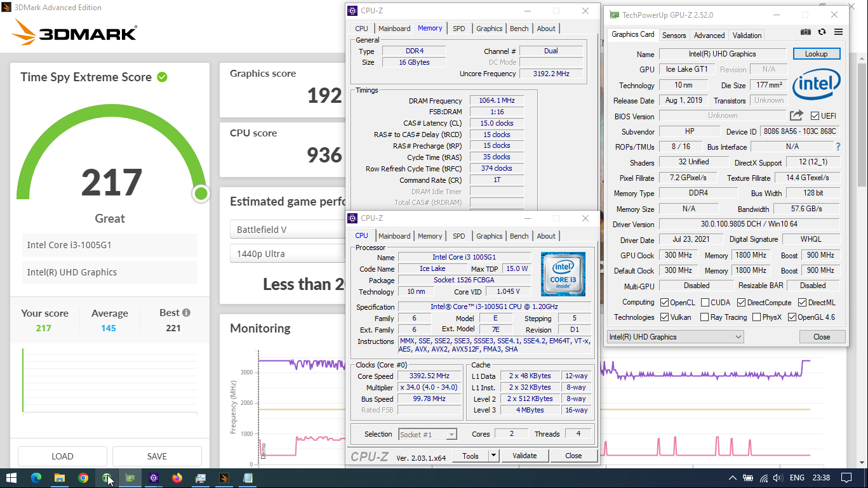Expand the Tools dropdown arrow in CPU-Z
The width and height of the screenshot is (868, 488).
coord(494,456)
